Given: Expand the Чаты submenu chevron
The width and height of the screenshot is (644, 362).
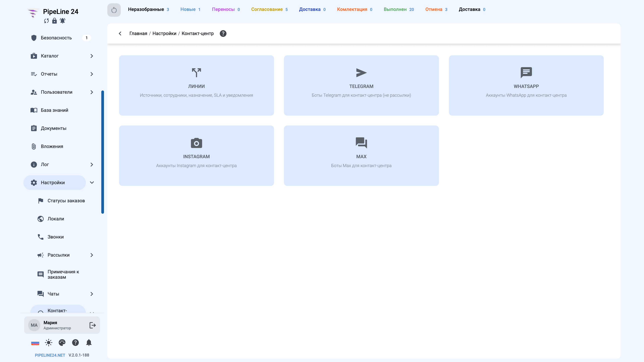Looking at the screenshot, I should (x=92, y=294).
